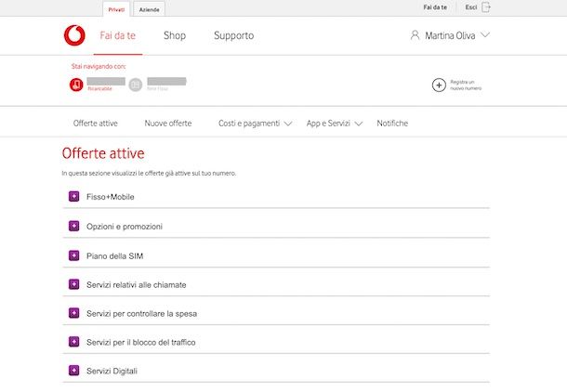The width and height of the screenshot is (567, 392).
Task: Click the Servizi per controllare la spesa label
Action: pos(141,314)
